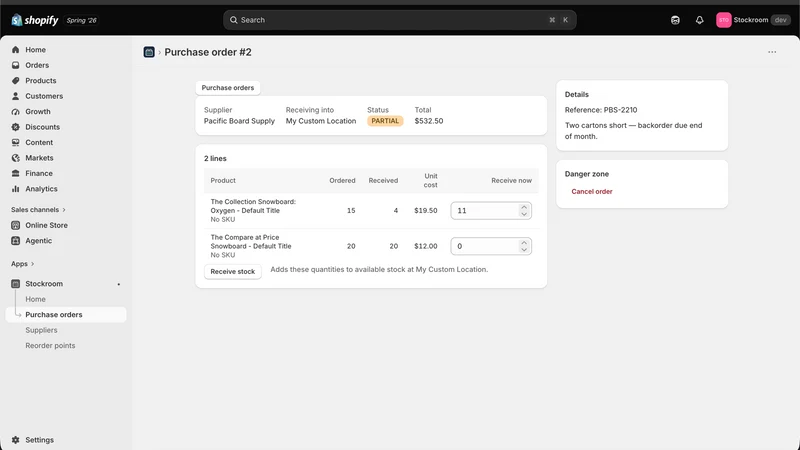Click the Agentic channel icon

tap(15, 241)
